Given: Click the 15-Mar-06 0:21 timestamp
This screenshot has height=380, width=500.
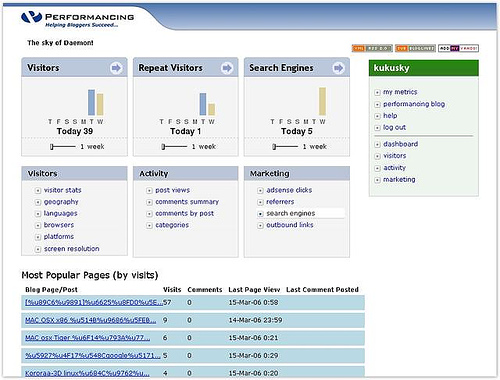Looking at the screenshot, I should (253, 338).
